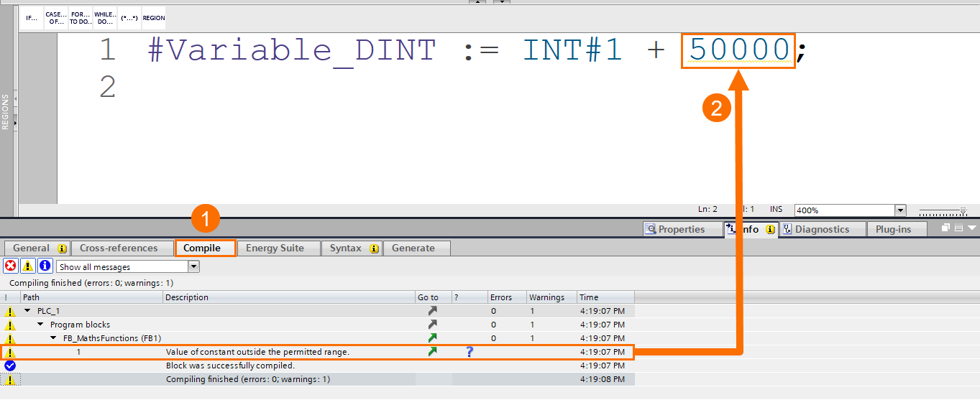Screen dimensions: 980x400
Task: Select FB_MathsFunctions (FB1) row
Action: coord(317,338)
